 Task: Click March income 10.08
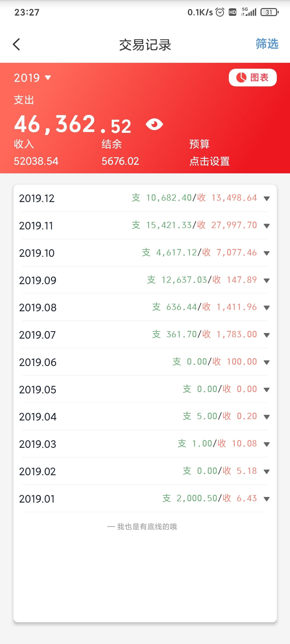click(244, 444)
